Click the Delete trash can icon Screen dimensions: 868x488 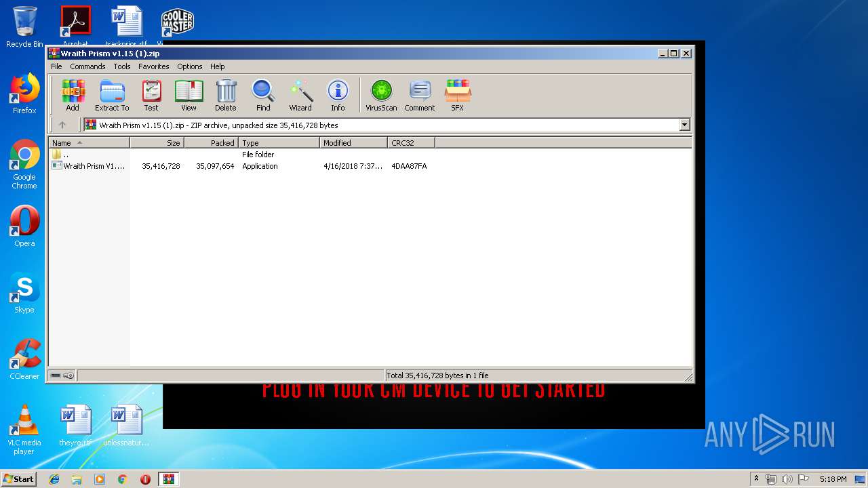point(226,95)
